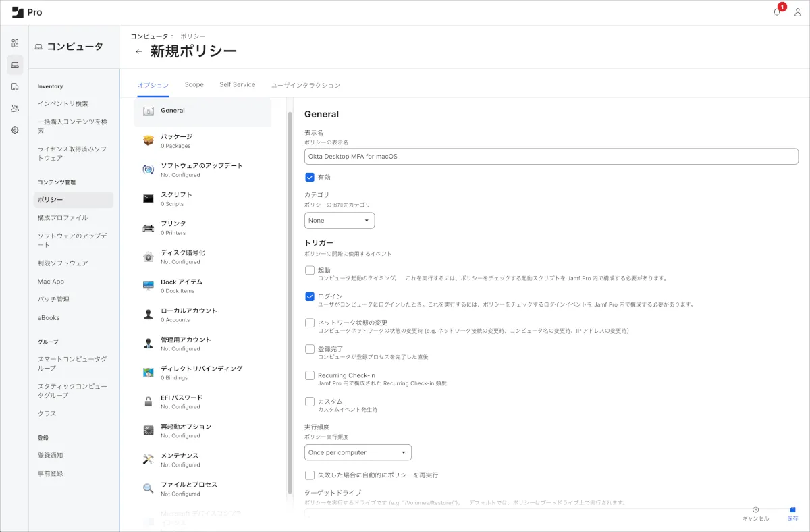Screen dimensions: 810x532
Task: Open the Settings gear icon
Action: (15, 130)
